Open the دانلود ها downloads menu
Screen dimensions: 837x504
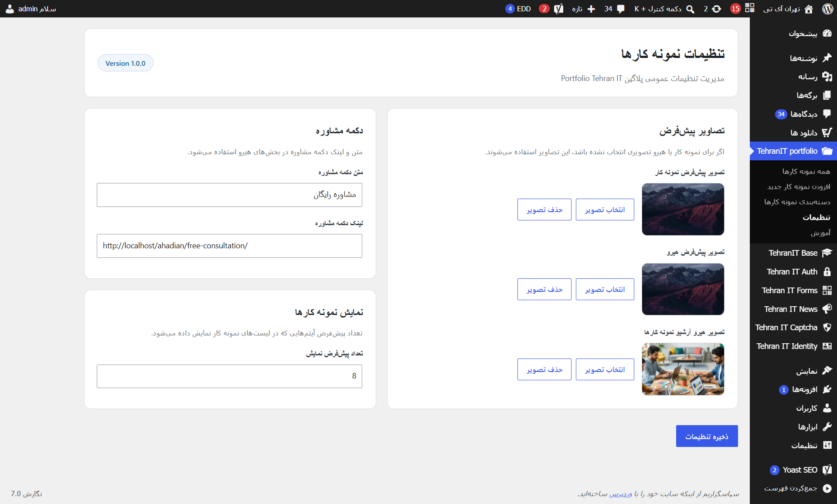click(x=793, y=133)
